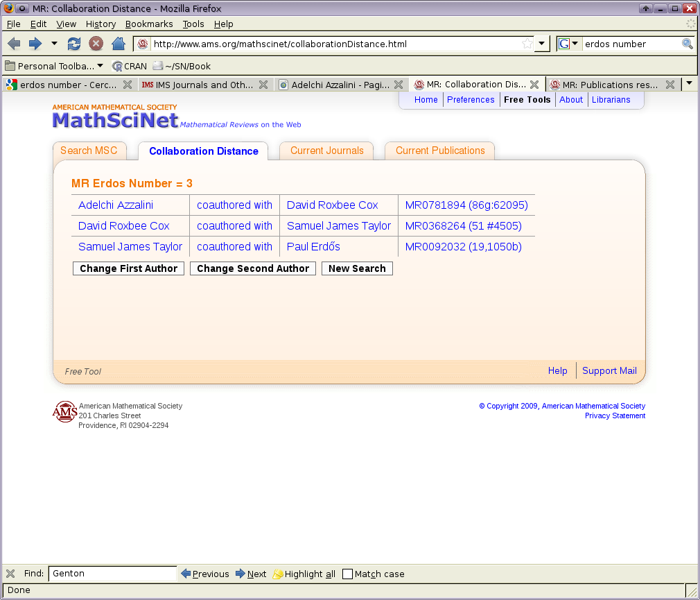Find the Next match
700x600 pixels.
coord(251,574)
